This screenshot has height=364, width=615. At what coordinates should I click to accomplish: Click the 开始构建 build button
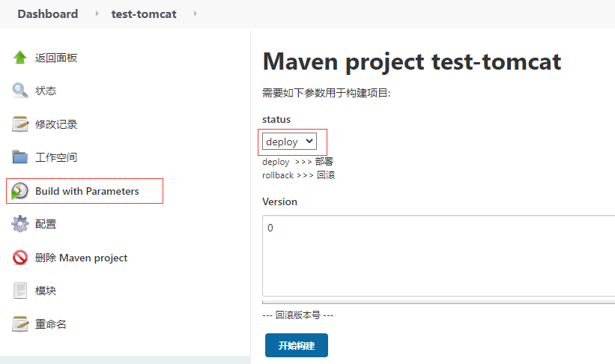297,345
